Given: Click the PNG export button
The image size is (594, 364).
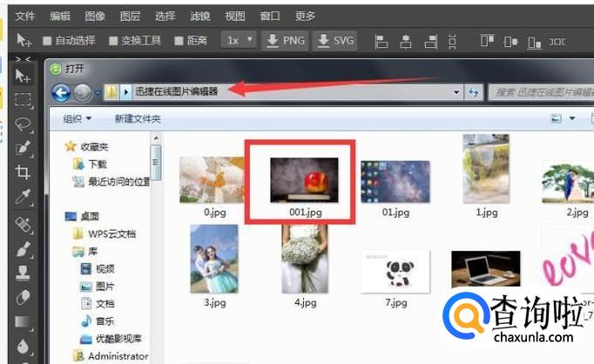Looking at the screenshot, I should tap(286, 40).
